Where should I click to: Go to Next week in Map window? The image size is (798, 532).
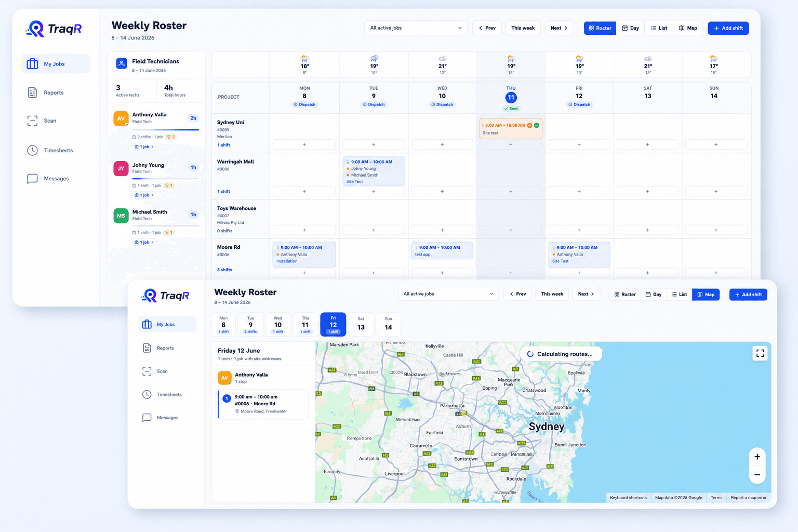pos(586,294)
